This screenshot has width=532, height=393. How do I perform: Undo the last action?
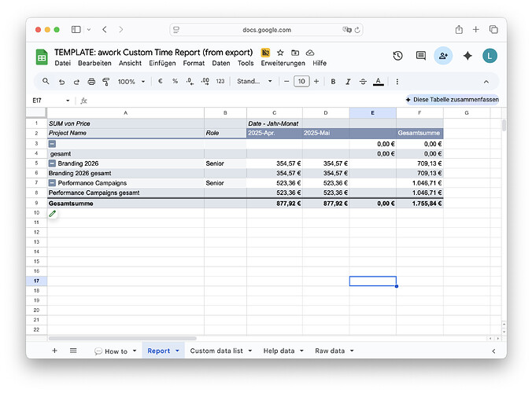pyautogui.click(x=61, y=82)
